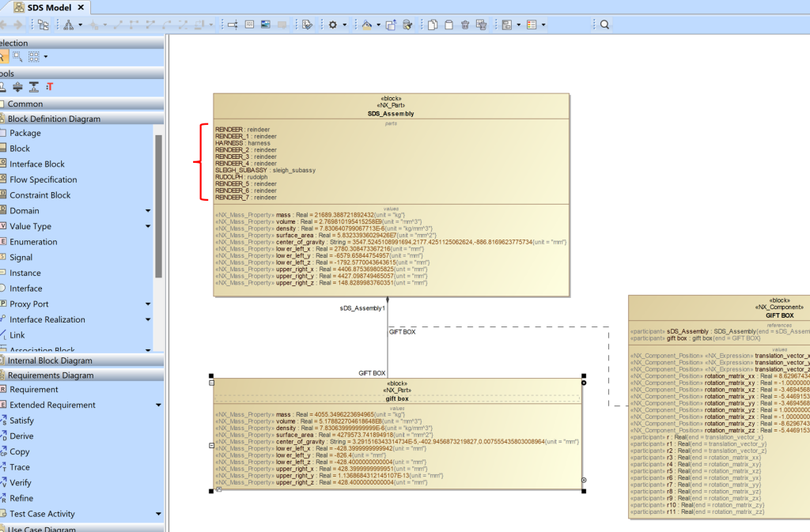Select the Domain palette item
Screen dimensions: 810x532
pyautogui.click(x=25, y=210)
